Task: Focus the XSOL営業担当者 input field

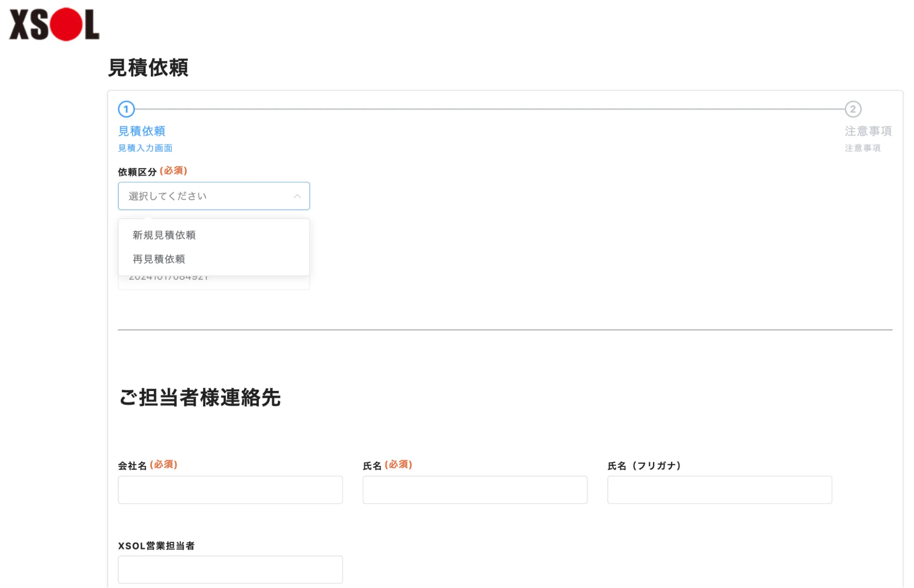Action: tap(230, 569)
